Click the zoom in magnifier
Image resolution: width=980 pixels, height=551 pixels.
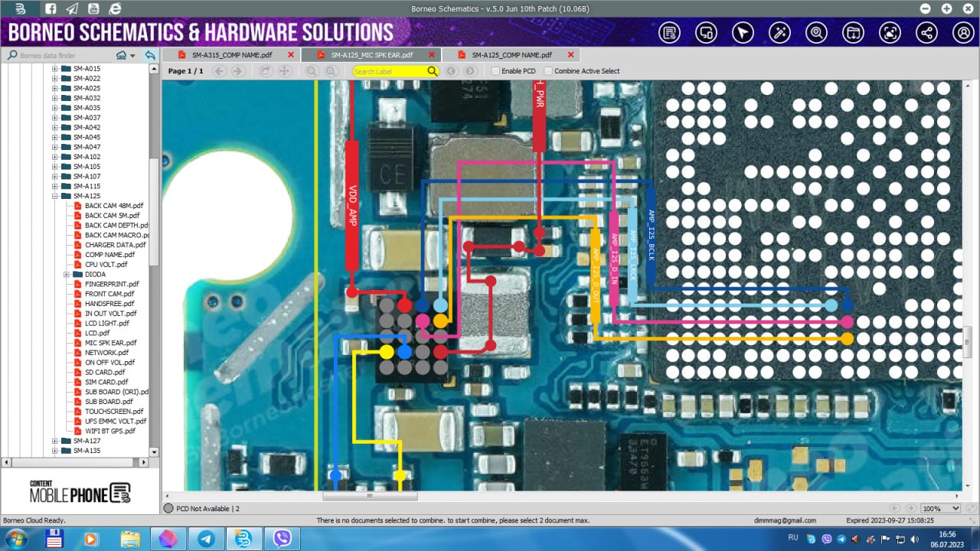331,71
